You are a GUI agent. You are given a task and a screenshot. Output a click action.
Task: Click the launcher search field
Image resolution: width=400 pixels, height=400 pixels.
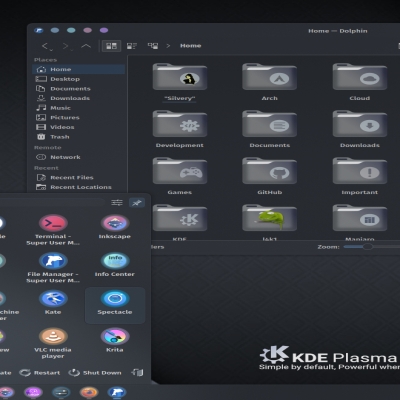pos(53,203)
